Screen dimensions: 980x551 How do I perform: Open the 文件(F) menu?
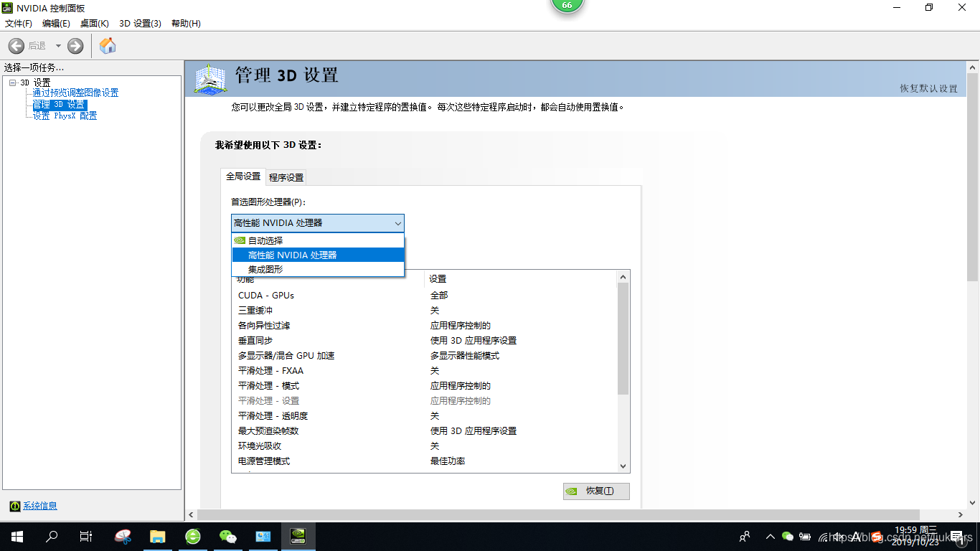[x=18, y=24]
